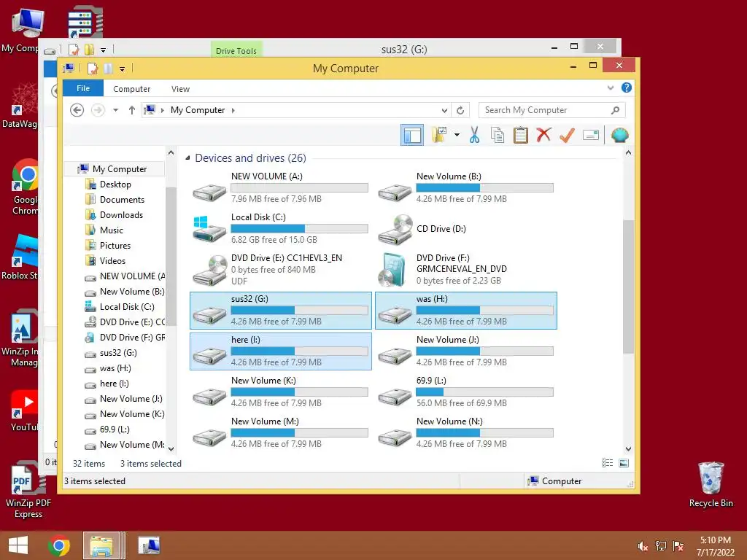Click the New Volume (K:) drive label

[263, 381]
